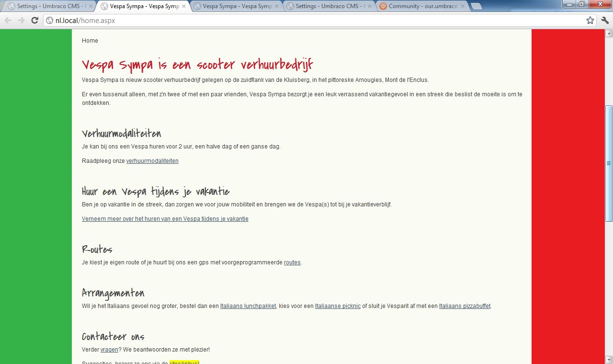Close the second Vespa Sympa tab
Viewport: 613px width, 364px height.
(277, 7)
